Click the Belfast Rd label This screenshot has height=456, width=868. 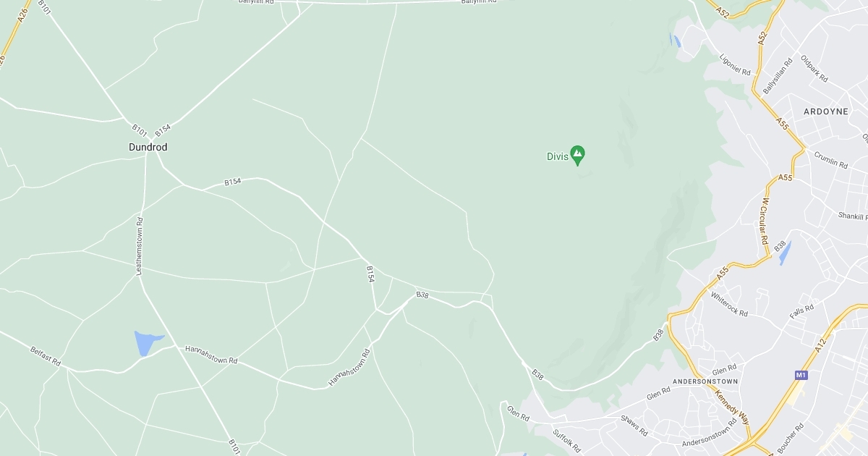click(x=46, y=355)
